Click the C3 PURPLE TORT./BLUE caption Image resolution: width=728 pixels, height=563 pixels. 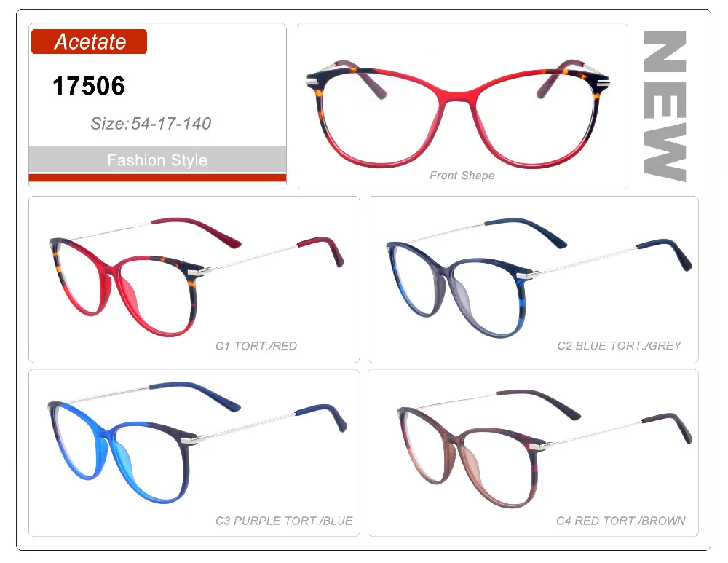pos(284,521)
